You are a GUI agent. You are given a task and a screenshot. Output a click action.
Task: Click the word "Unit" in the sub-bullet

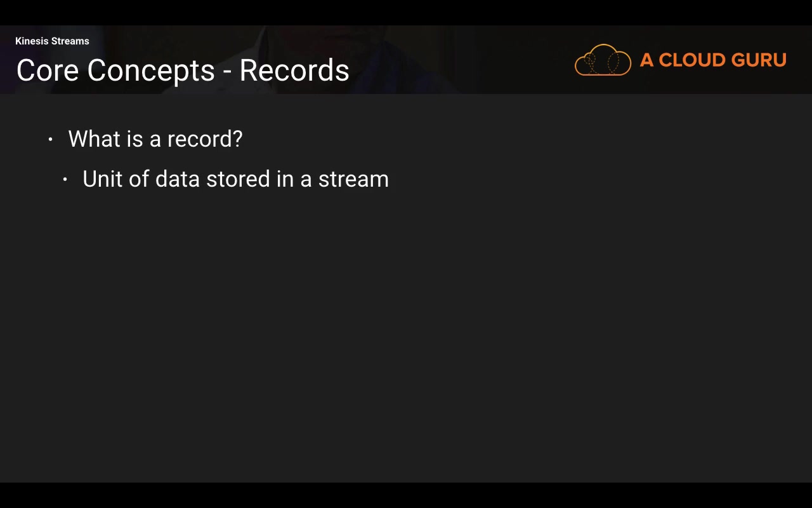102,179
